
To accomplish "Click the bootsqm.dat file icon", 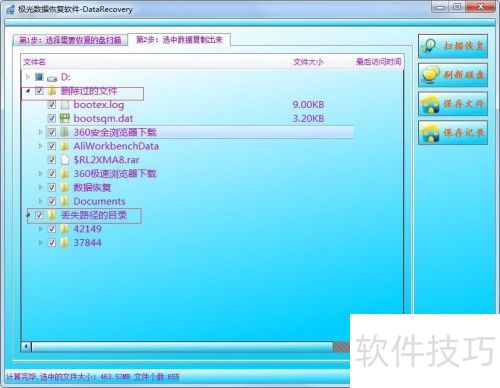I will [x=64, y=118].
